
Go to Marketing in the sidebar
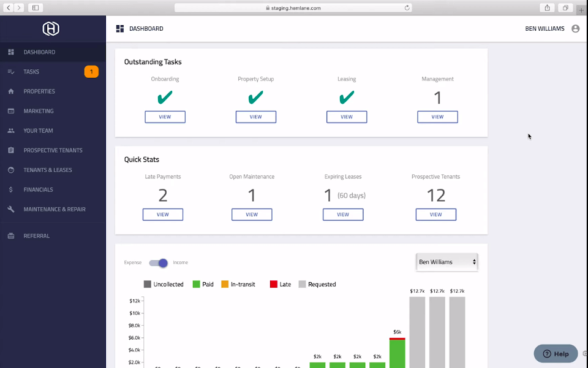(53, 111)
